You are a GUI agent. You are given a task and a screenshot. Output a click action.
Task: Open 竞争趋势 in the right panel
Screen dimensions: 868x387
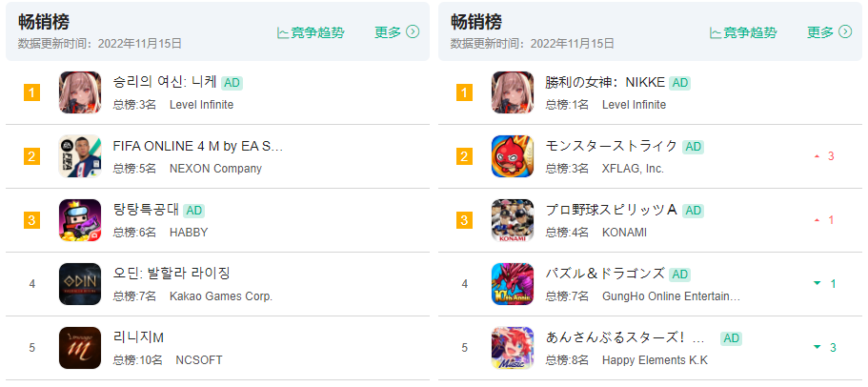[743, 32]
